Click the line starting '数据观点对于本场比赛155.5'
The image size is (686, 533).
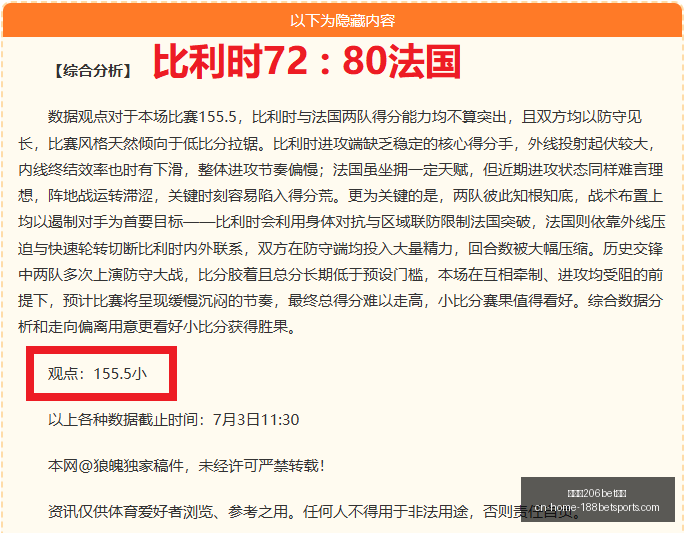tap(345, 117)
